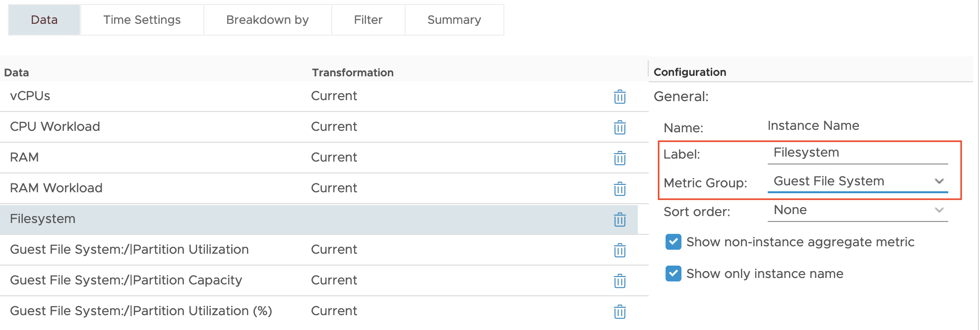Switch to the Time Settings tab

pyautogui.click(x=142, y=20)
